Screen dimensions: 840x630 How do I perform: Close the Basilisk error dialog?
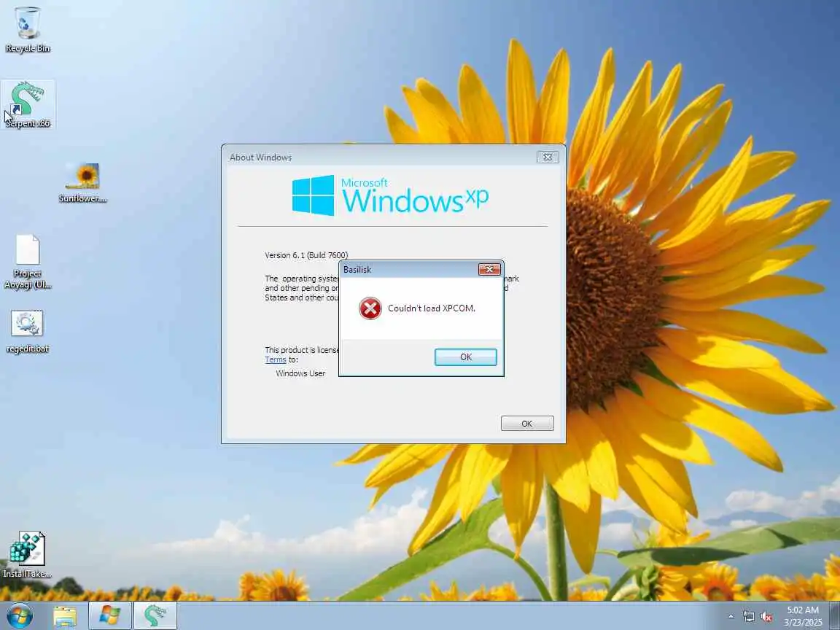click(489, 269)
